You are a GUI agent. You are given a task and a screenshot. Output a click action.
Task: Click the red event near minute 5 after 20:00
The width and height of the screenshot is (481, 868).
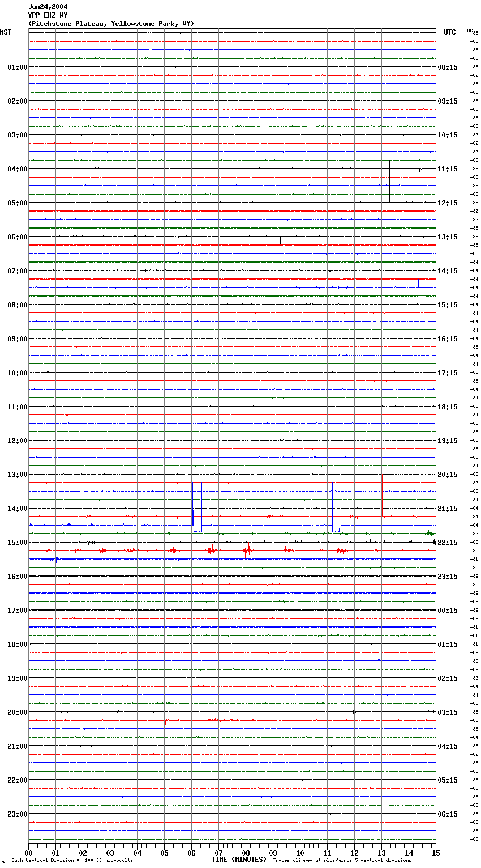pos(166,721)
